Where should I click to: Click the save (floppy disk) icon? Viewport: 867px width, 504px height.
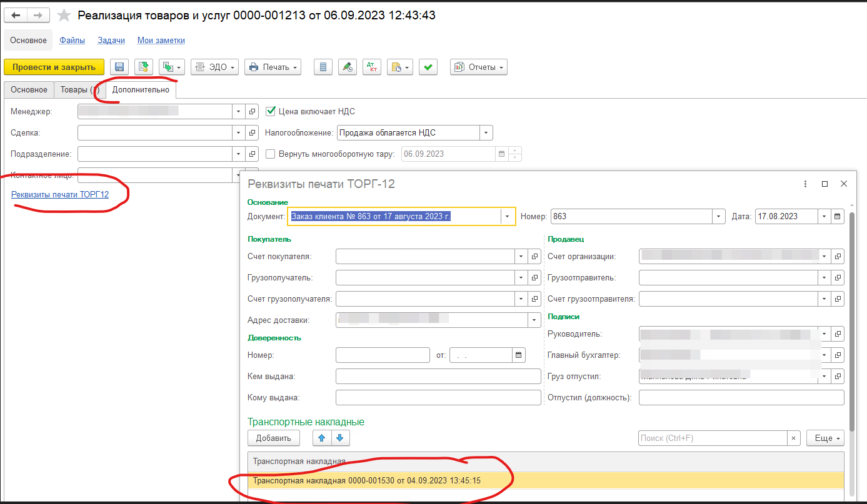[x=119, y=67]
